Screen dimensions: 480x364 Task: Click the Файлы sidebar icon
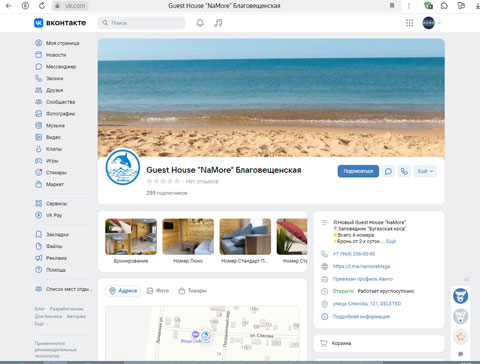39,246
